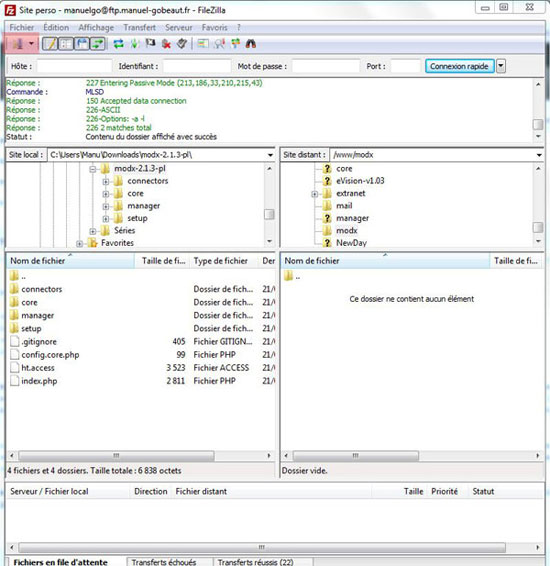This screenshot has width=550, height=566.
Task: Open the Site distant path dropdown
Action: point(539,155)
